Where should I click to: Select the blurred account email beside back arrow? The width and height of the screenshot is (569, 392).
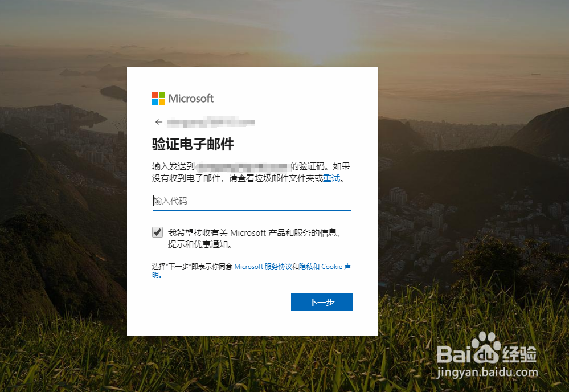tap(211, 122)
